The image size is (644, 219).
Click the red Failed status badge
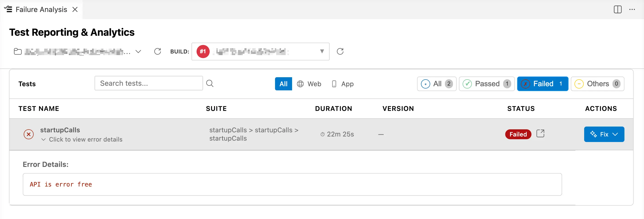[518, 134]
